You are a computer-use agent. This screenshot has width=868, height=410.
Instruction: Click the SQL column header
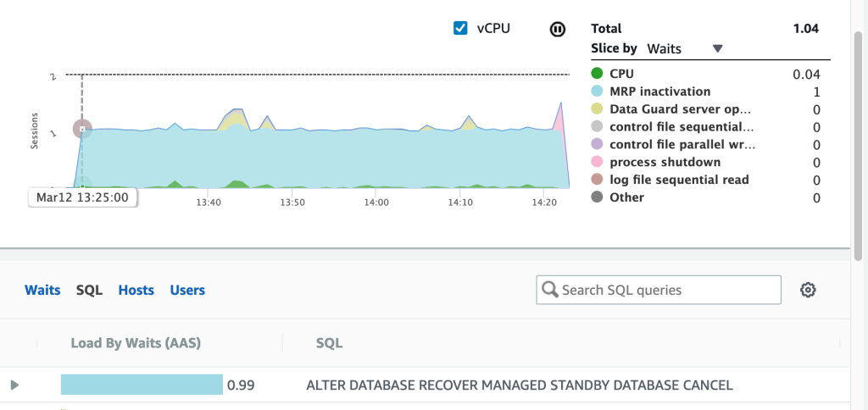329,343
